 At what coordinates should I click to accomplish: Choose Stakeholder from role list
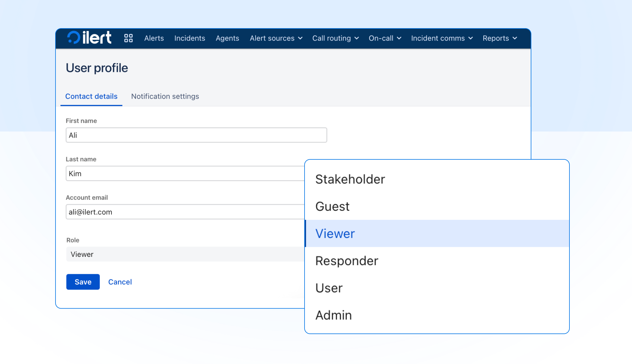[350, 179]
